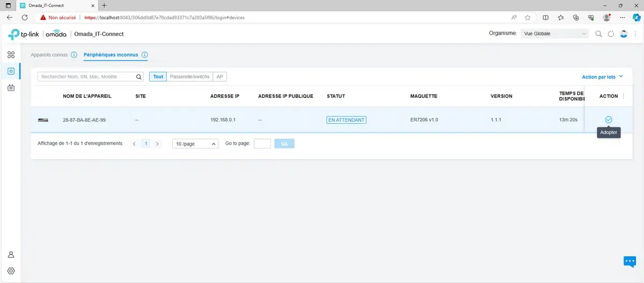644x283 pixels.
Task: Click the VA go-to-page button
Action: pos(284,144)
